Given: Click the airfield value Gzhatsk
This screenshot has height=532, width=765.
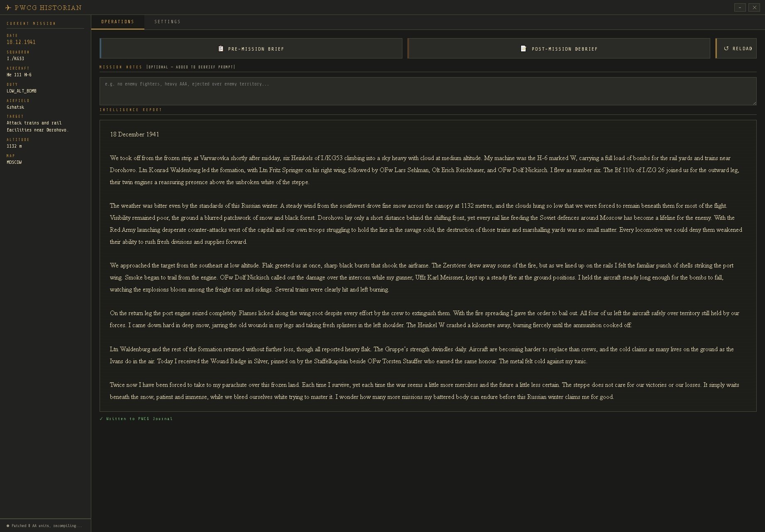Looking at the screenshot, I should pyautogui.click(x=15, y=107).
